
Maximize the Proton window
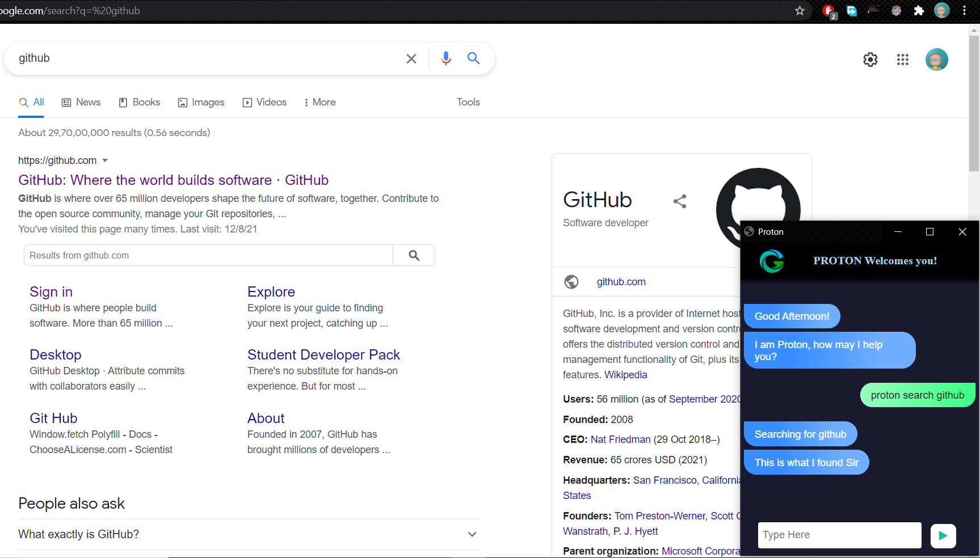(x=929, y=231)
